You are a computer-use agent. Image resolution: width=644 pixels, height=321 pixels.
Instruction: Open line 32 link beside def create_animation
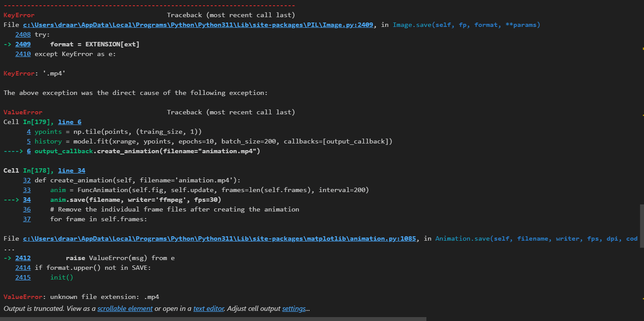tap(27, 180)
